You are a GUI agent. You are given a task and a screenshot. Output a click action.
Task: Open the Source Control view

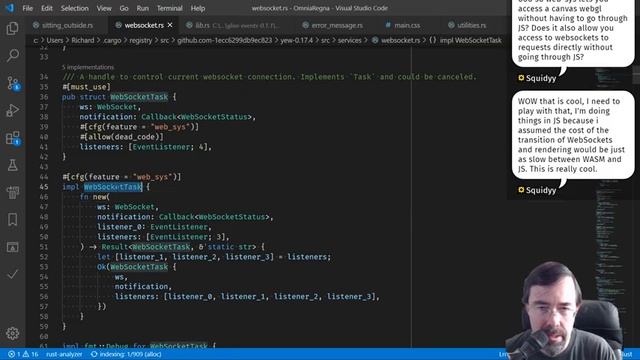click(x=12, y=83)
